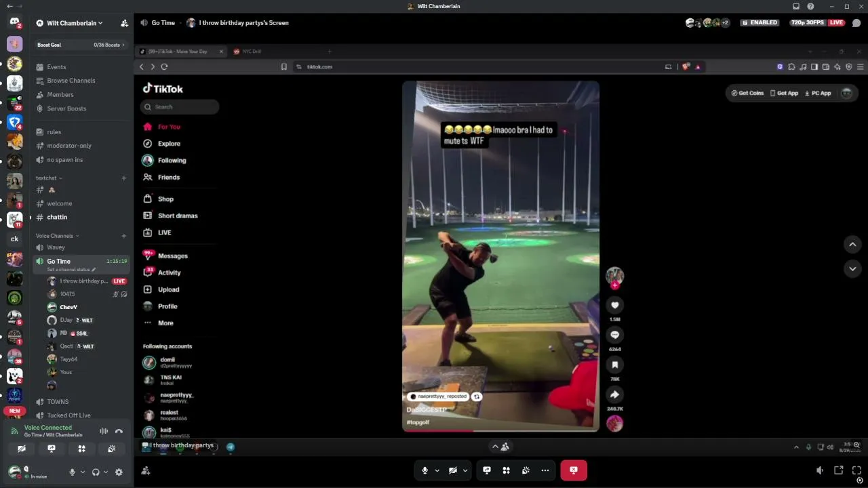This screenshot has height=488, width=868.
Task: Open browser hamburger menu in shared screen
Action: coord(861,66)
